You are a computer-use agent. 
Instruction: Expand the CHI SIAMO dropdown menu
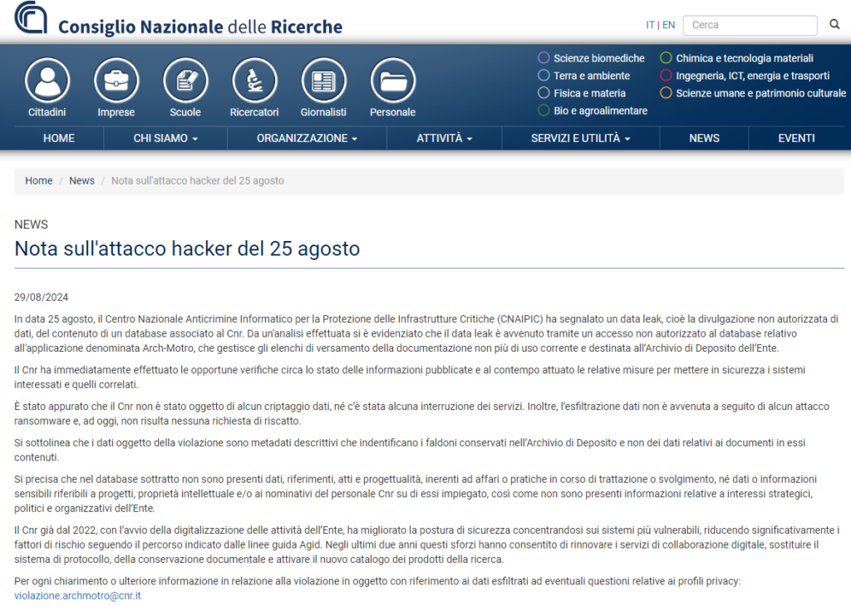pos(165,138)
